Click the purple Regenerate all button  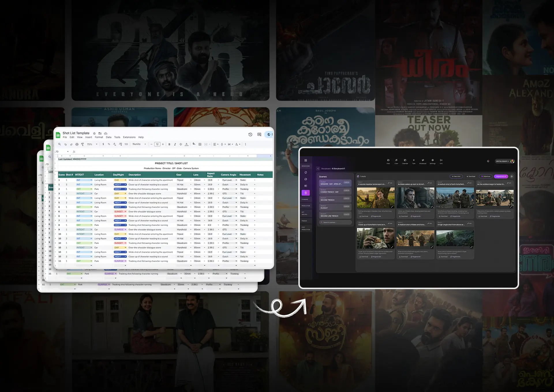point(501,176)
